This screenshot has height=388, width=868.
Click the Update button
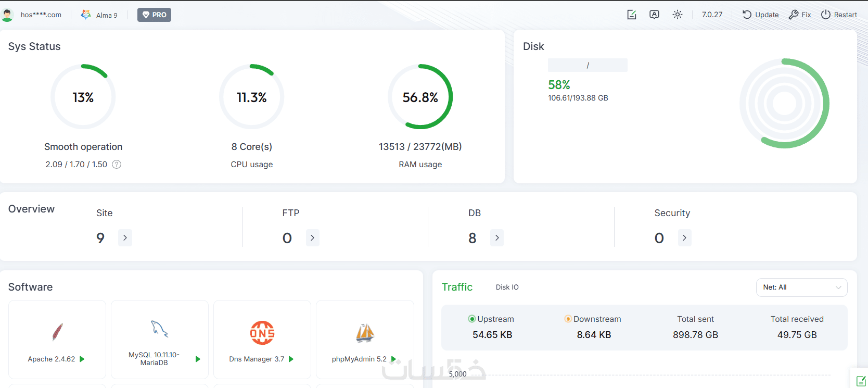coord(760,15)
